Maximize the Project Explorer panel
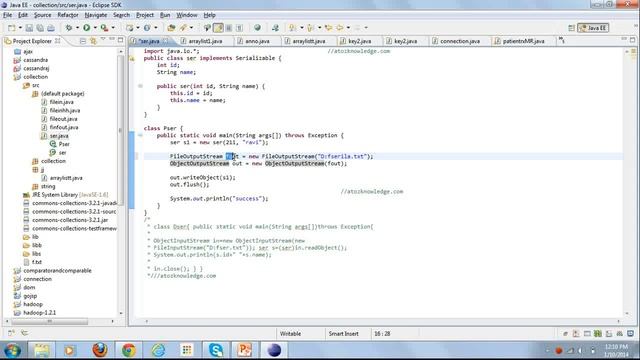 (x=120, y=40)
